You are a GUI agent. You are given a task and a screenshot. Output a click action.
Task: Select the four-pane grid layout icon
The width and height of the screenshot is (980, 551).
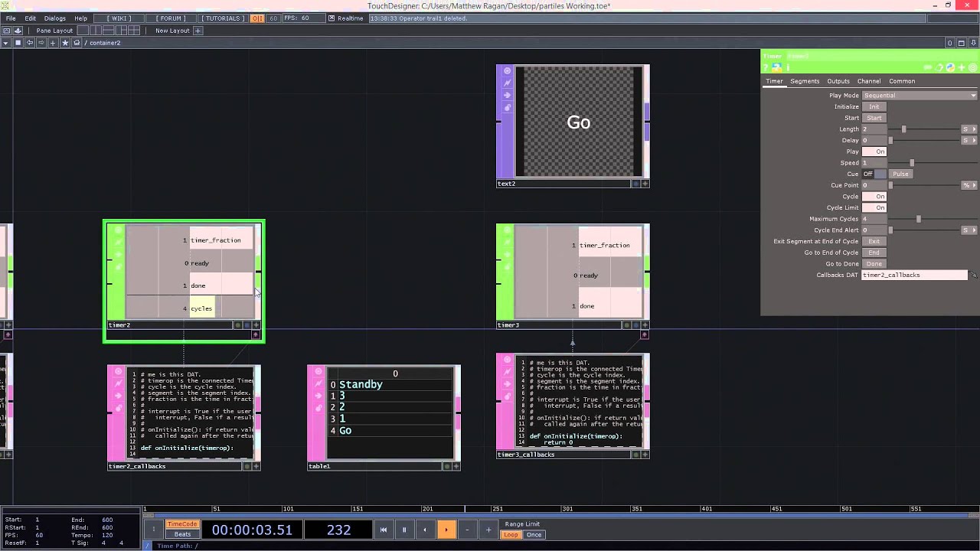[x=134, y=31]
